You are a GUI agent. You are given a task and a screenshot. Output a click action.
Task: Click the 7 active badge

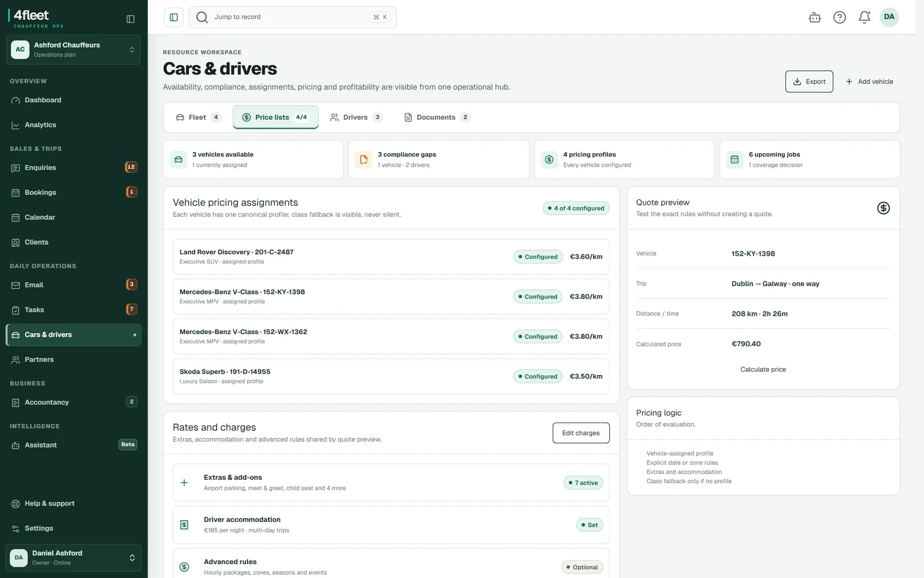pos(583,483)
